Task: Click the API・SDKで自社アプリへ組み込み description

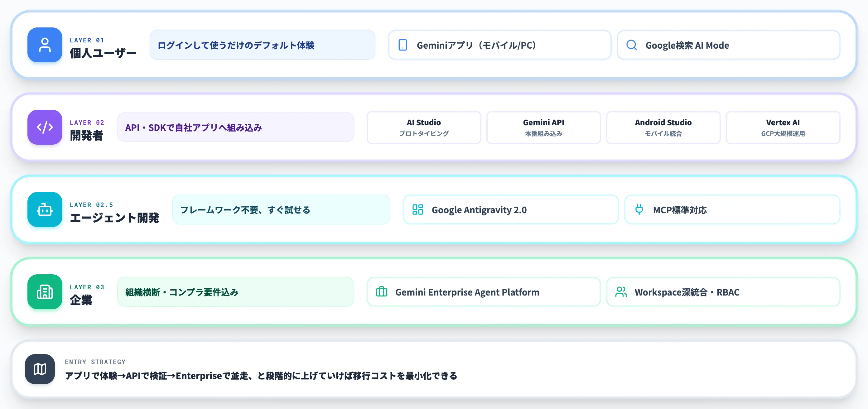Action: (x=235, y=128)
